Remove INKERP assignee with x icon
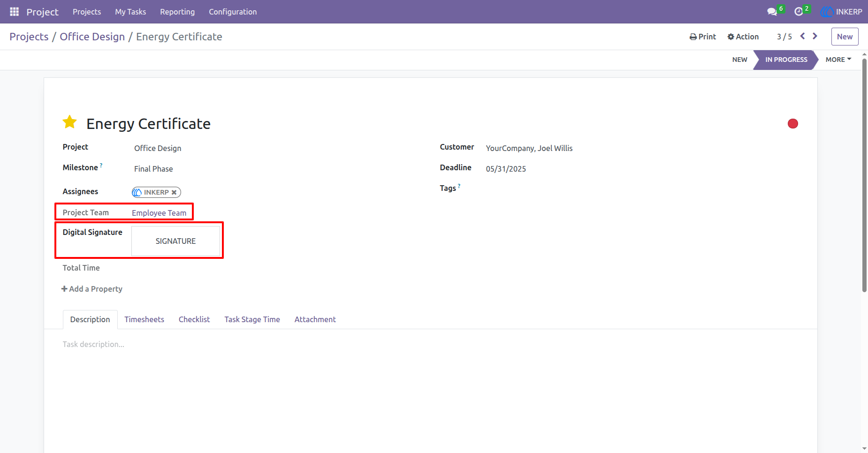This screenshot has height=453, width=868. point(174,192)
